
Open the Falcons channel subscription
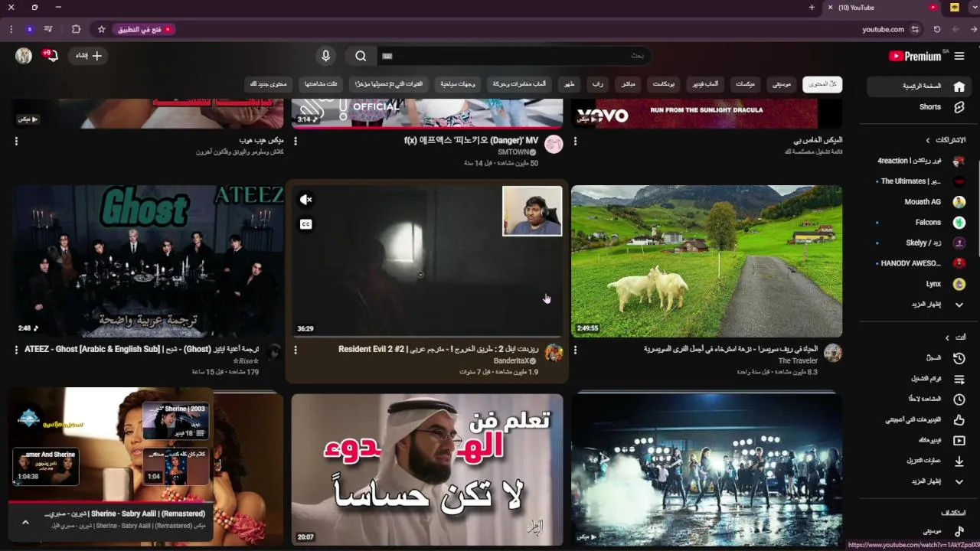pos(917,223)
